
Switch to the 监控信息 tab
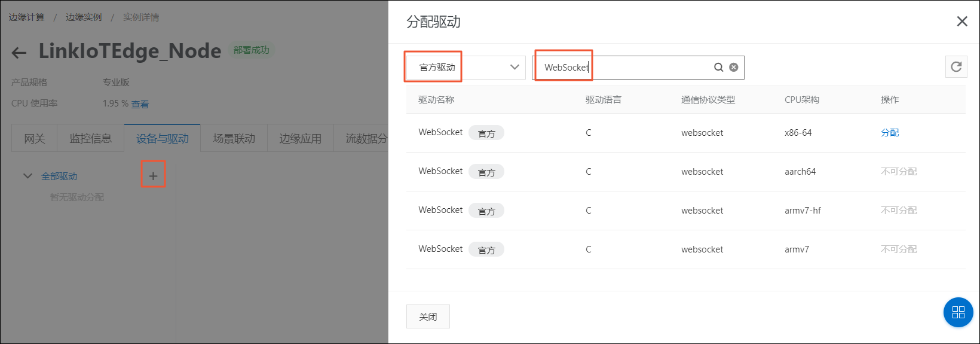90,138
